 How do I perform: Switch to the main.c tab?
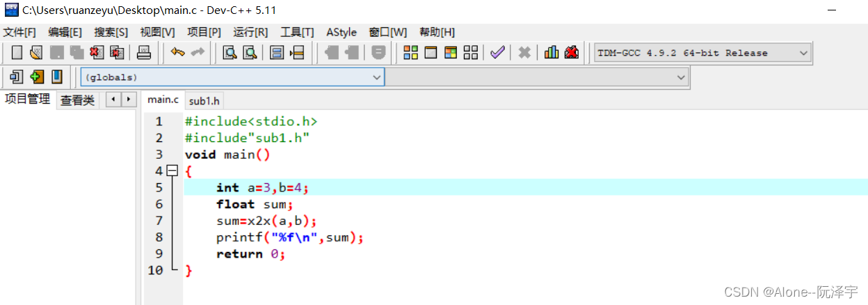(x=163, y=100)
